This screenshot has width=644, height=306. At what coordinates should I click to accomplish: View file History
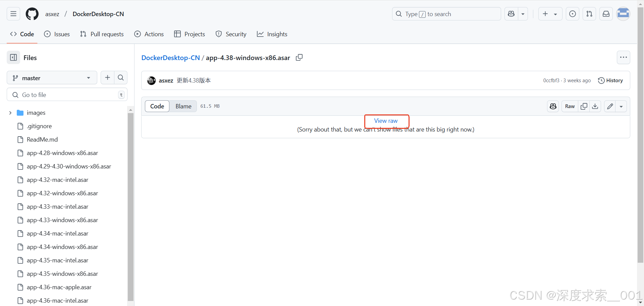[x=610, y=81]
